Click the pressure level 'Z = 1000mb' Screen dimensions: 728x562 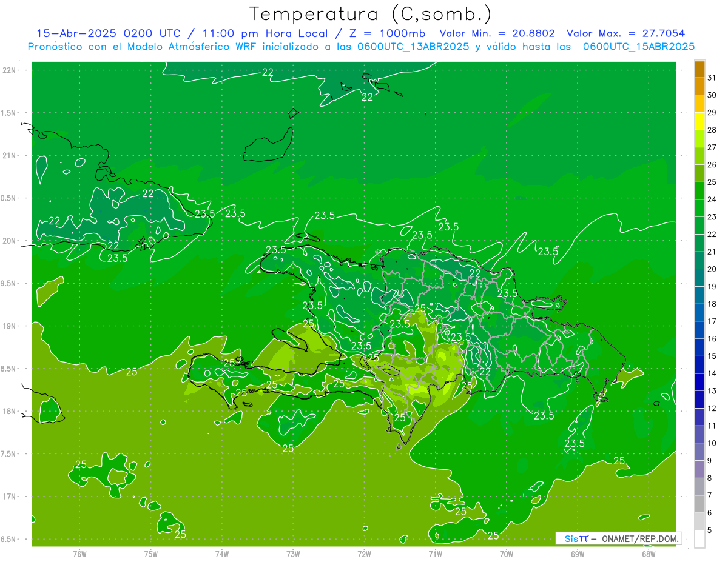pos(386,33)
